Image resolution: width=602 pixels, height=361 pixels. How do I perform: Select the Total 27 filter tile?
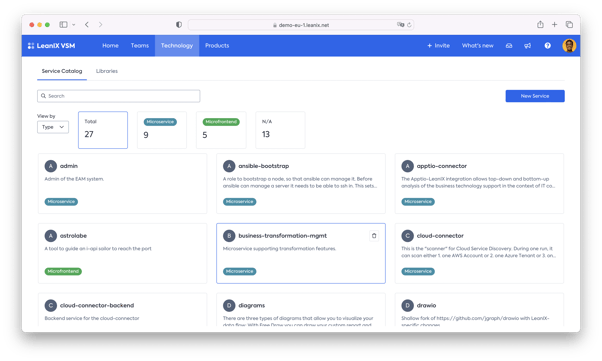103,130
